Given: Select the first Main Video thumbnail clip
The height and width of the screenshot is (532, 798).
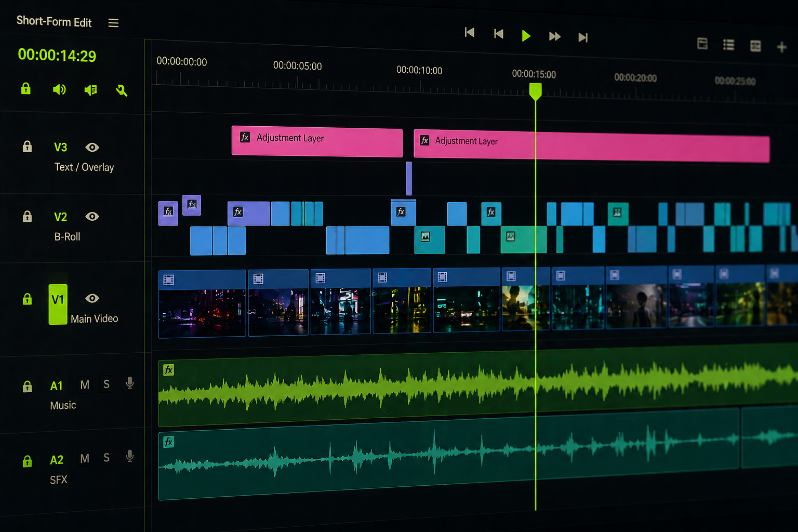Looking at the screenshot, I should [202, 303].
